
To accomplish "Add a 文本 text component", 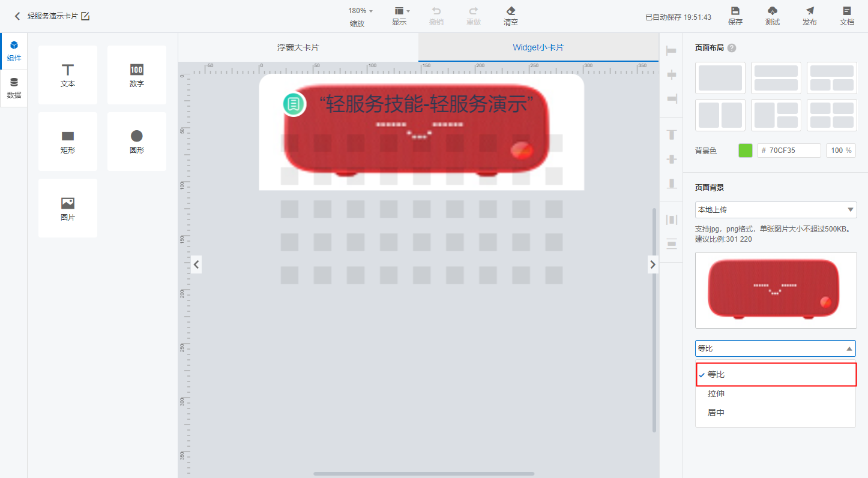I will pyautogui.click(x=68, y=75).
